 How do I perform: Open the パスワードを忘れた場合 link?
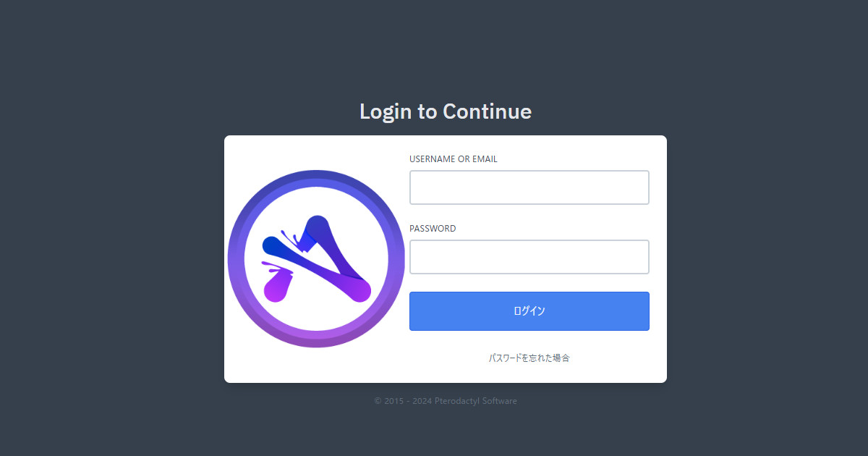pos(529,358)
